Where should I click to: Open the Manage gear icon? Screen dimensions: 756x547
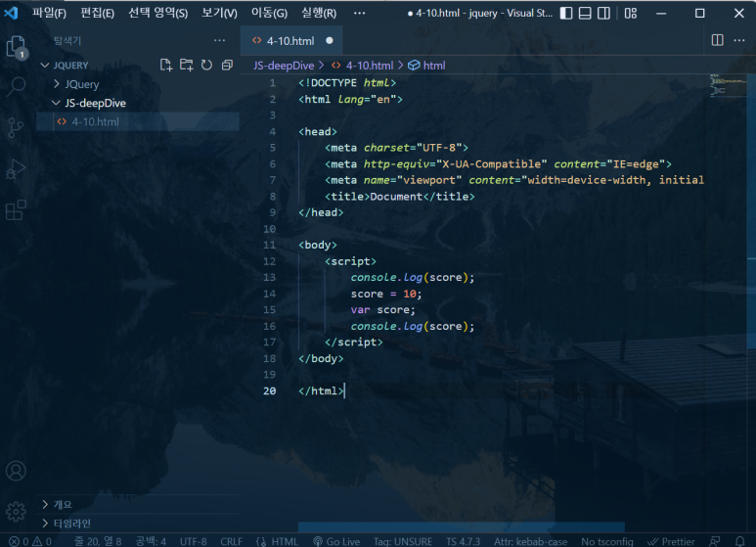coord(16,512)
